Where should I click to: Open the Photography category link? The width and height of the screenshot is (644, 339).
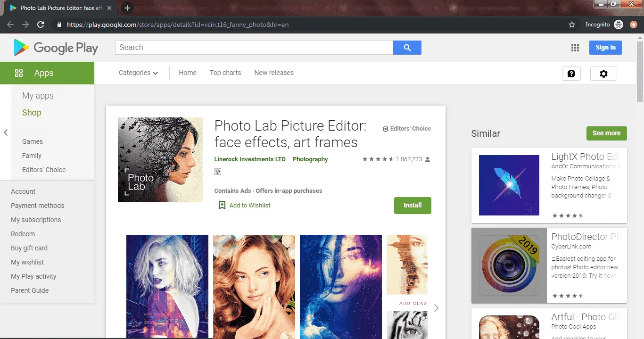[310, 159]
